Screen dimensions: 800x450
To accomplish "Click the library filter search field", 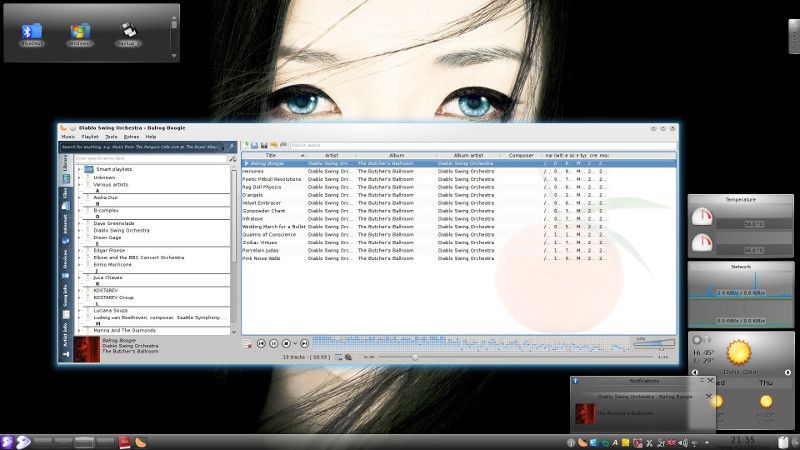I will click(151, 159).
